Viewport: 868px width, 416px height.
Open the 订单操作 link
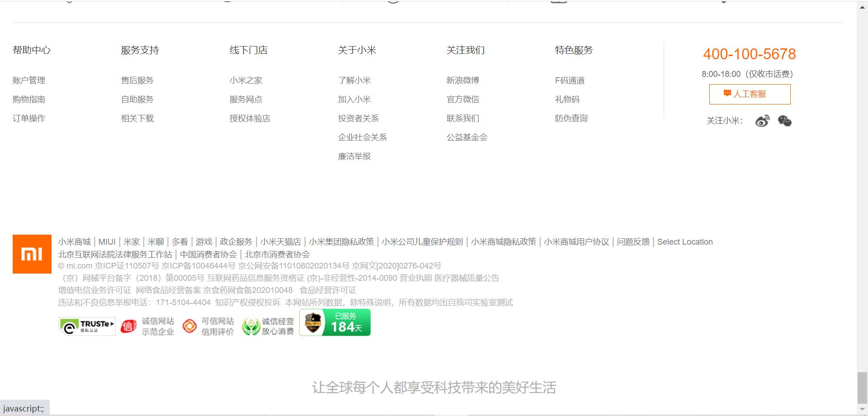[29, 118]
